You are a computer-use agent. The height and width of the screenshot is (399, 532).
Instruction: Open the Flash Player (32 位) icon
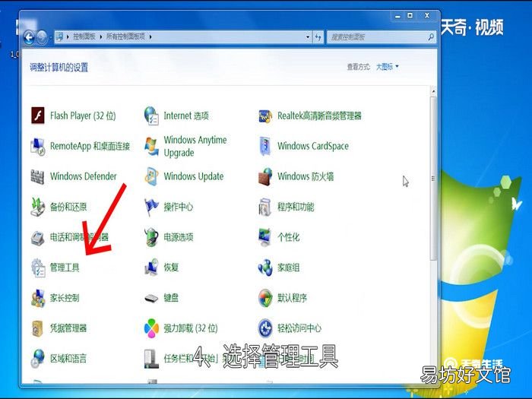pyautogui.click(x=38, y=116)
